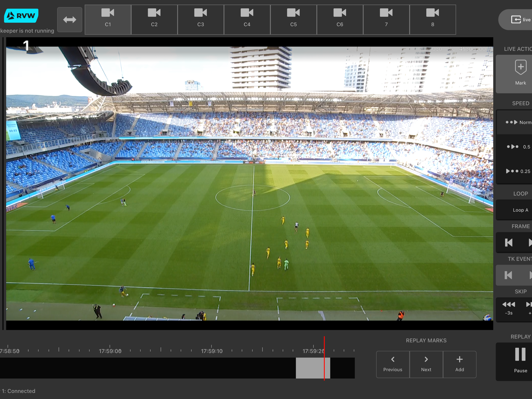Switch to camera C4
532x399 pixels.
[x=247, y=20]
